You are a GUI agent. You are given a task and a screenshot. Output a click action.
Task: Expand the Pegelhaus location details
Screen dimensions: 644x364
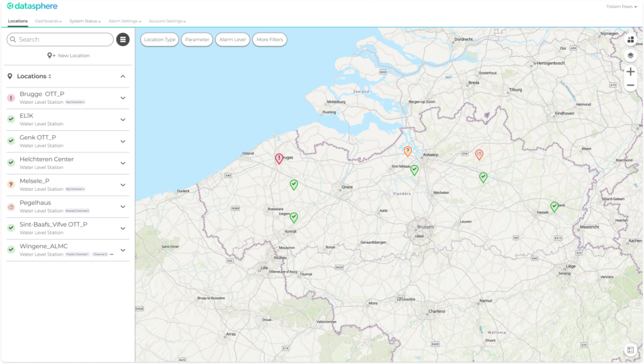[123, 207]
